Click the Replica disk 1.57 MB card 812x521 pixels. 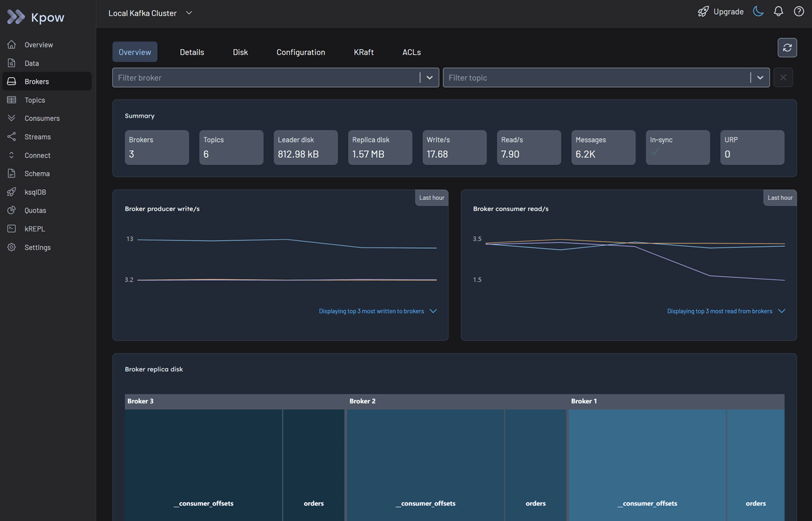tap(380, 147)
